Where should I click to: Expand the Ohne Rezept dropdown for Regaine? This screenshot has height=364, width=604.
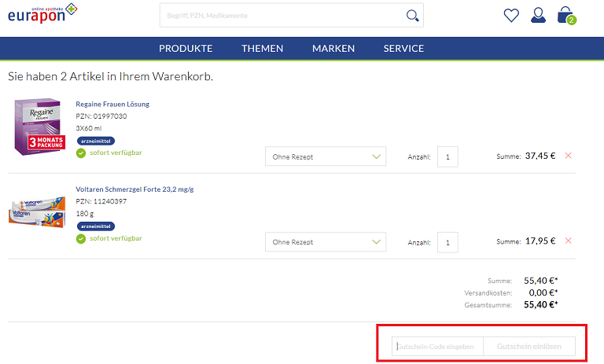pos(326,156)
